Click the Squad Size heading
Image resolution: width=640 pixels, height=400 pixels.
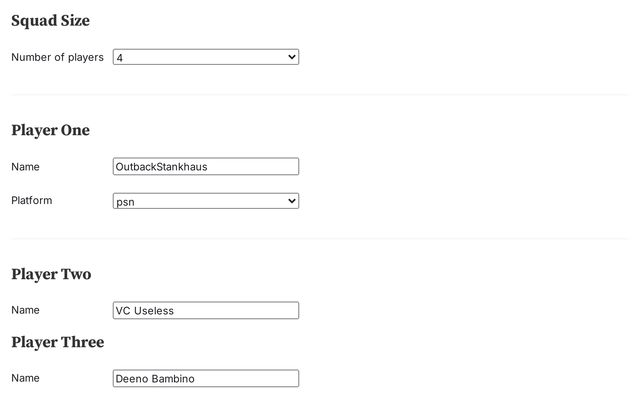pos(50,20)
